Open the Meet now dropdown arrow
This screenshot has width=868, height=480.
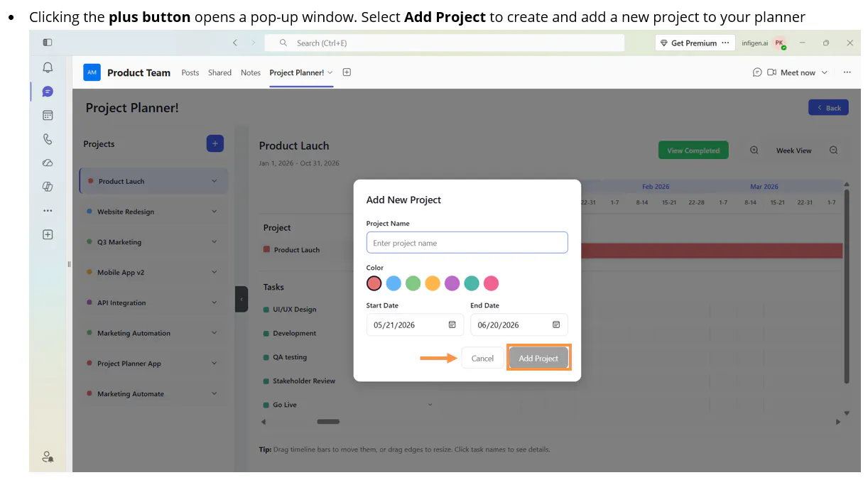(x=825, y=72)
